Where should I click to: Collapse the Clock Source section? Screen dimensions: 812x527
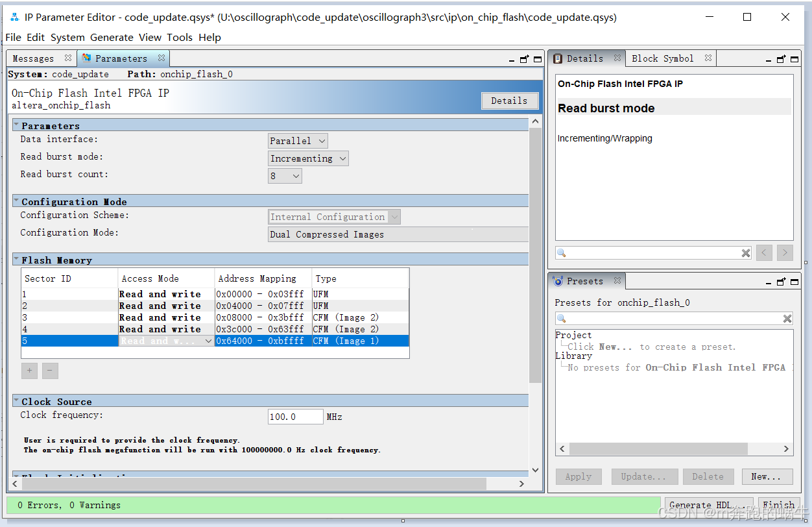click(16, 401)
